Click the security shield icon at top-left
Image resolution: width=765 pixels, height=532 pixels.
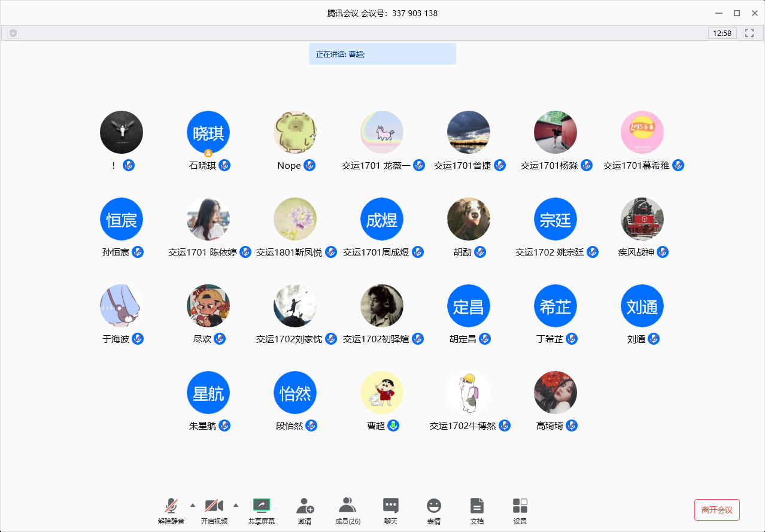tap(13, 33)
